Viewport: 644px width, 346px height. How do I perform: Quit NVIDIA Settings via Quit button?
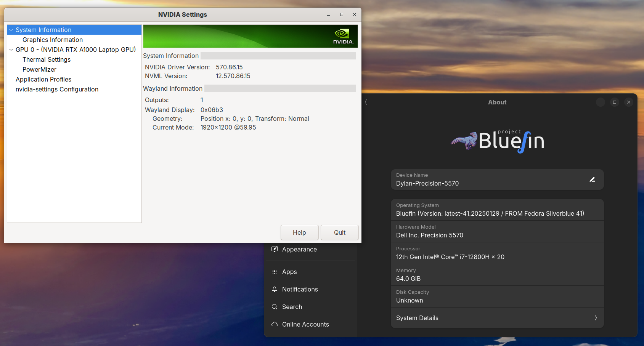[x=339, y=232]
